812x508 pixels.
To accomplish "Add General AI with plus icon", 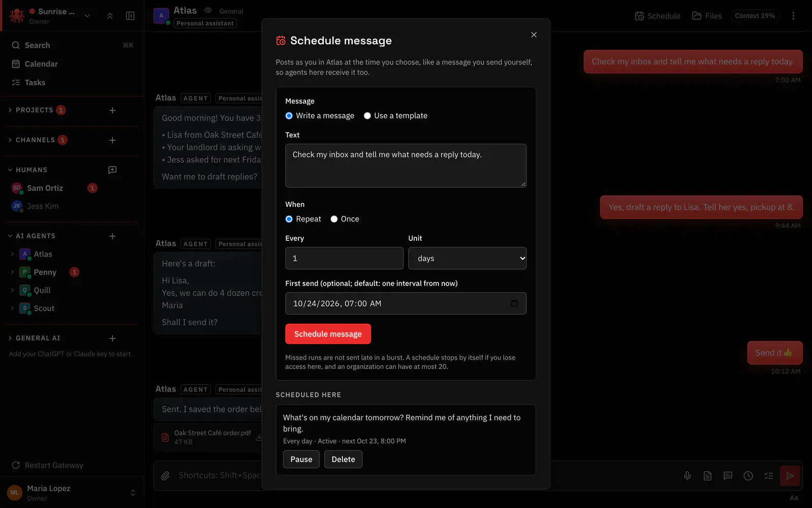I will tap(113, 338).
